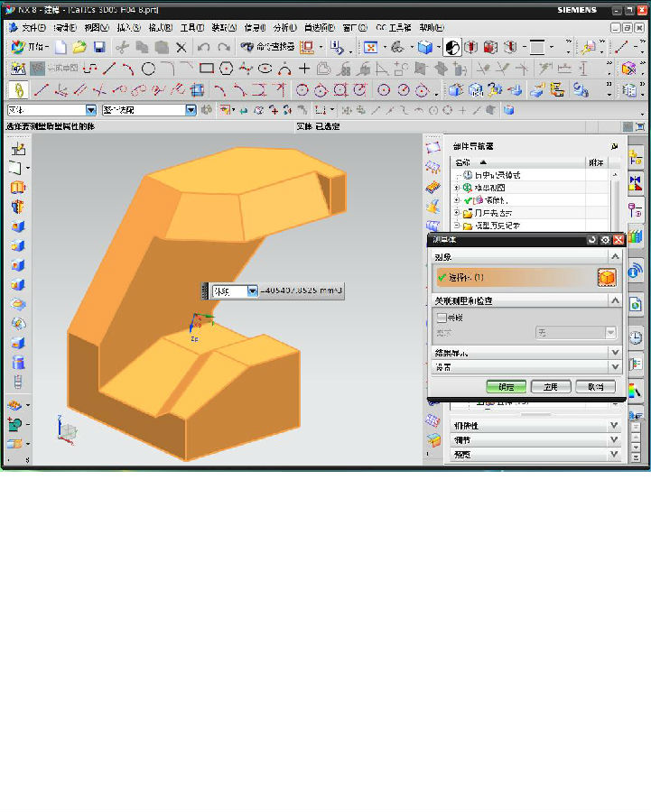
Task: Open the 文件 (File) menu
Action: [x=32, y=28]
